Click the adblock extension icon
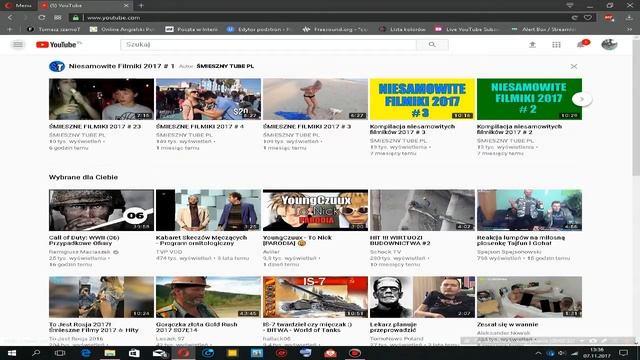This screenshot has width=640, height=360. point(609,18)
